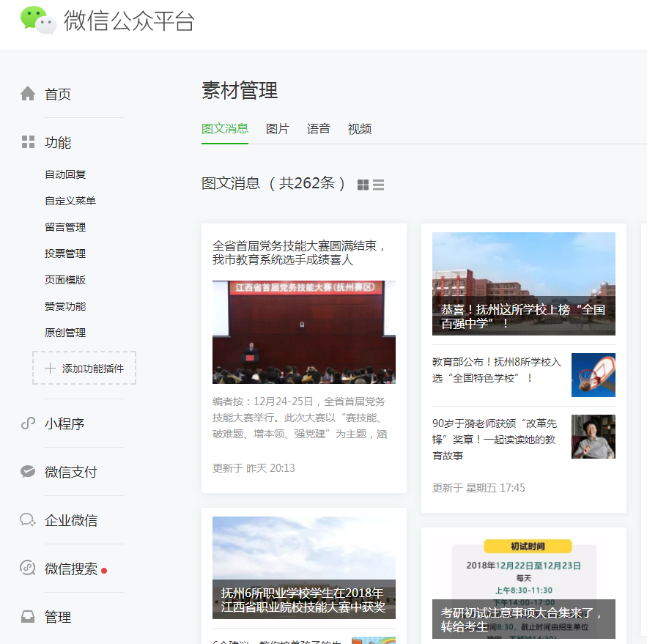Screen dimensions: 647x644
Task: Click the WeChat logo icon
Action: [x=38, y=20]
